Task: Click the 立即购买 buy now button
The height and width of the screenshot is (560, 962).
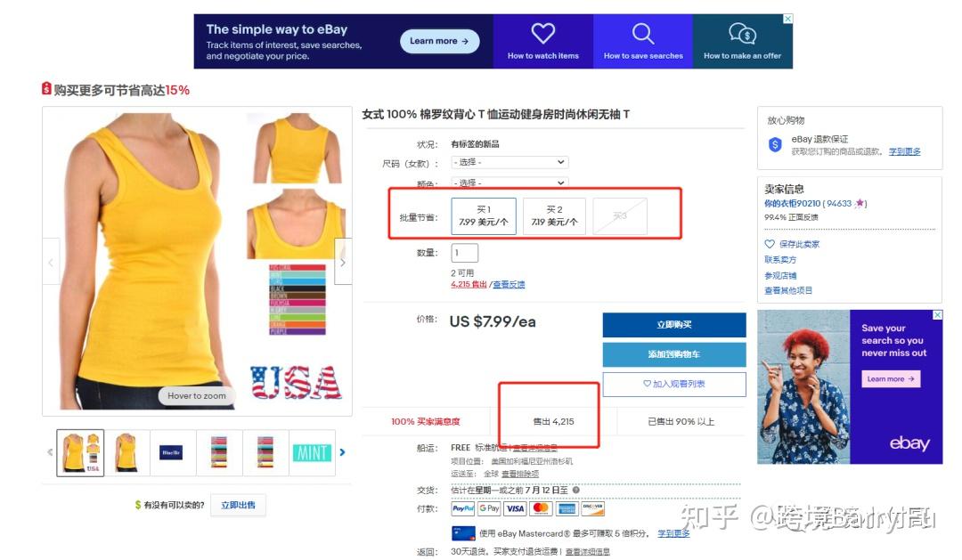Action: 674,325
